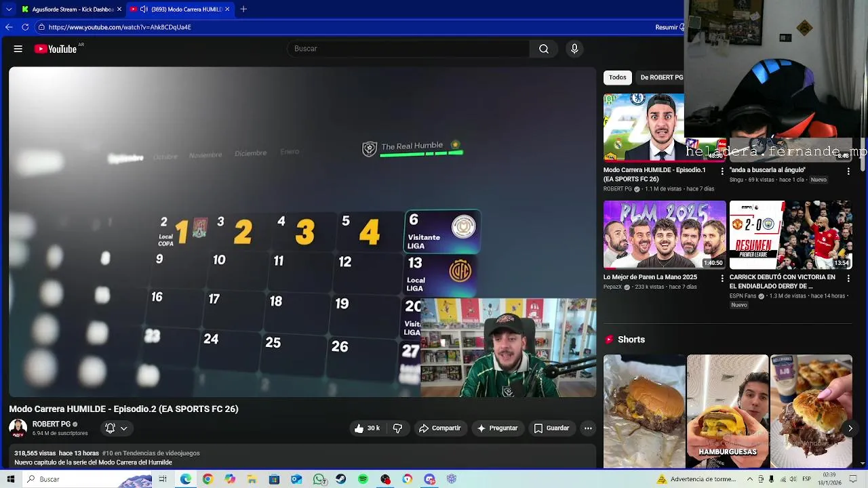Open the Advertencia de tormenta weather alert
868x488 pixels.
(x=696, y=479)
